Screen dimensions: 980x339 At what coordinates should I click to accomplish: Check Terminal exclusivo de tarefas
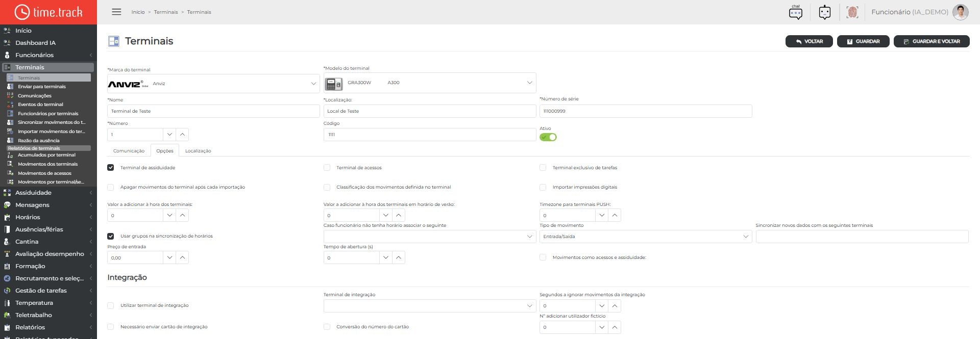pos(543,167)
